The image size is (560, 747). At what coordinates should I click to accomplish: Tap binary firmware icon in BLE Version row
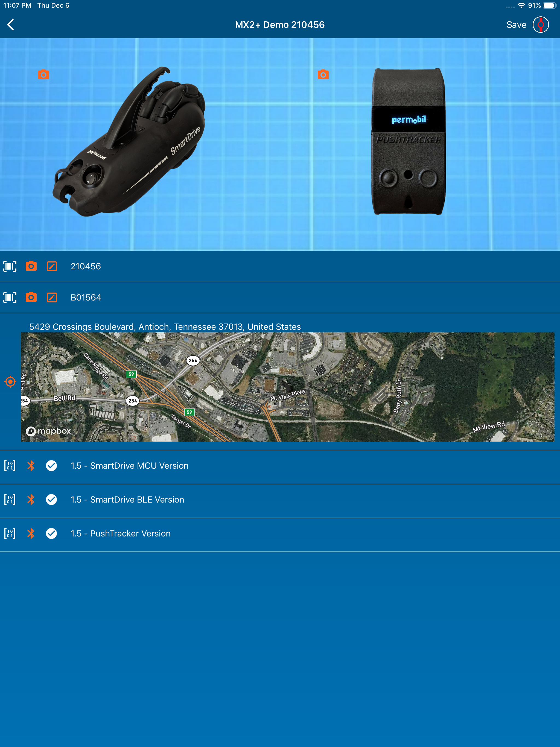point(10,499)
